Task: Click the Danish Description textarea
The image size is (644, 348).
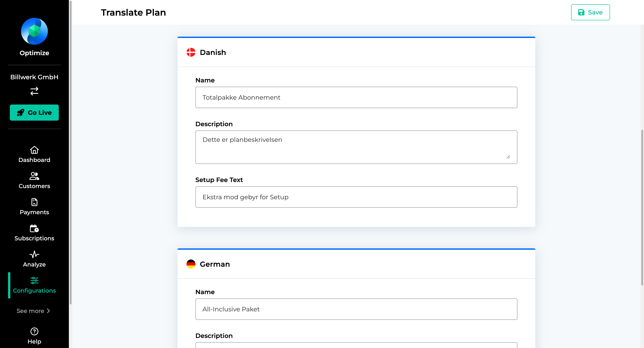Action: [356, 147]
